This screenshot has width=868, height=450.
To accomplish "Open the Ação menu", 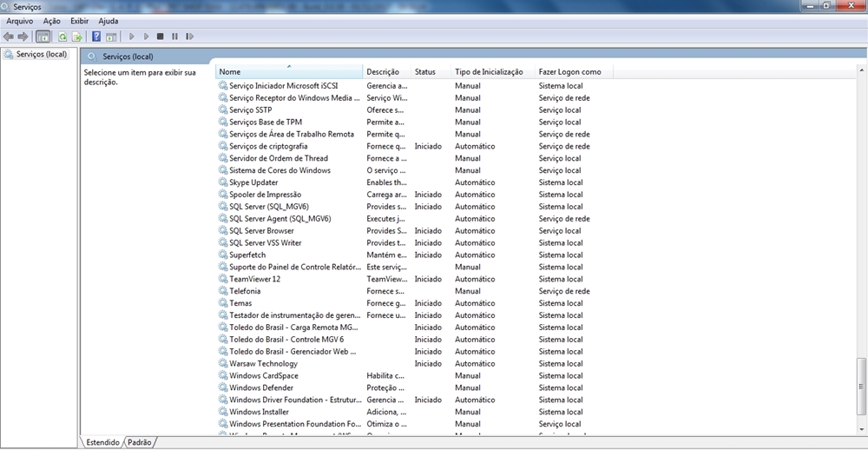I will click(52, 20).
